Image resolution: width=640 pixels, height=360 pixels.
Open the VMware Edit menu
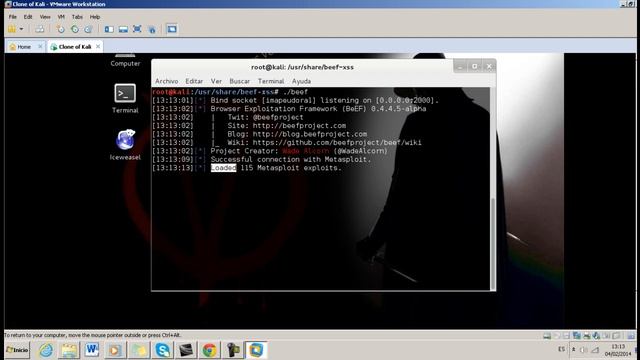click(x=28, y=17)
